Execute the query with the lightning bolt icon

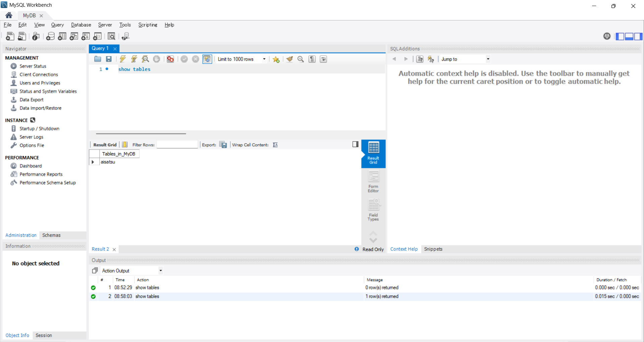123,59
